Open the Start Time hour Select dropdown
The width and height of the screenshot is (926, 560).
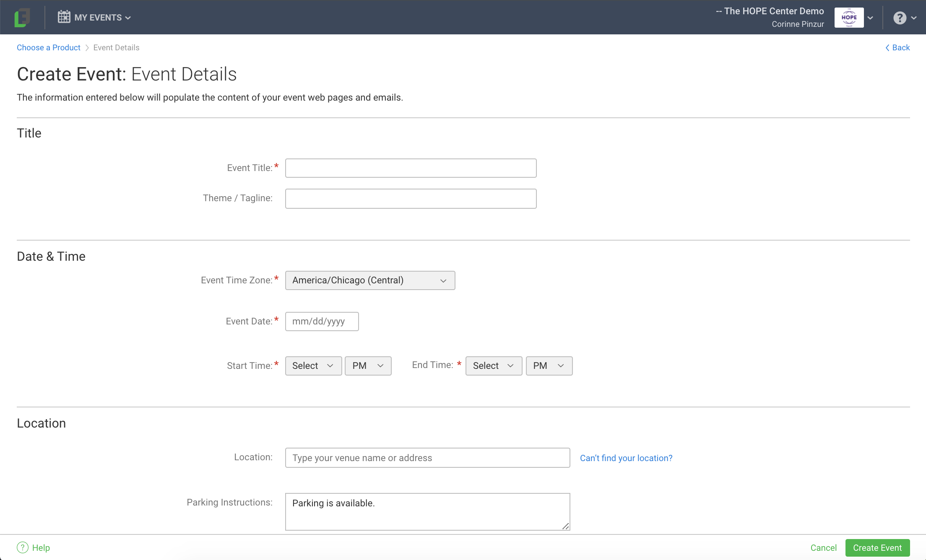tap(313, 366)
